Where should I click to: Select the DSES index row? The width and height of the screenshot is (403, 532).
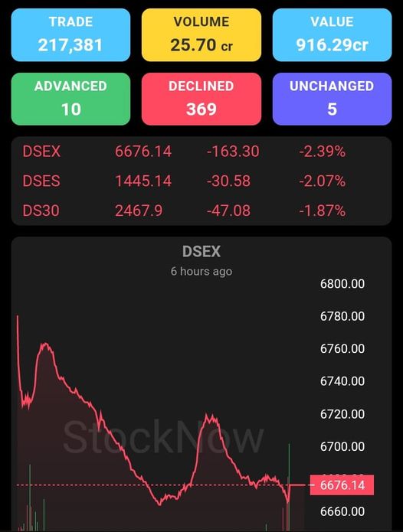coord(202,181)
